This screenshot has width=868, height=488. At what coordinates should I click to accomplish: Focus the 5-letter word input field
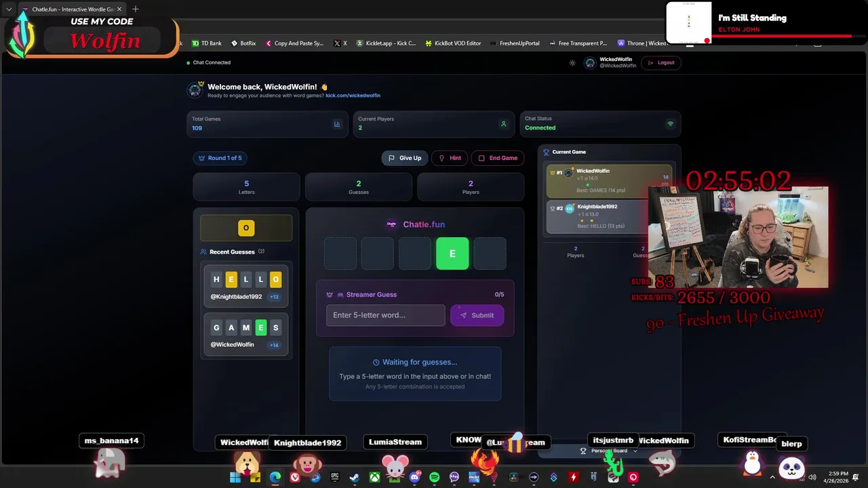(385, 315)
